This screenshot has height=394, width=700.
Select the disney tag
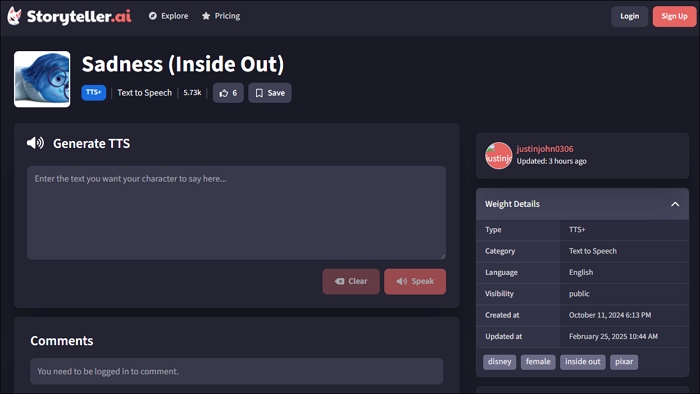pos(500,361)
